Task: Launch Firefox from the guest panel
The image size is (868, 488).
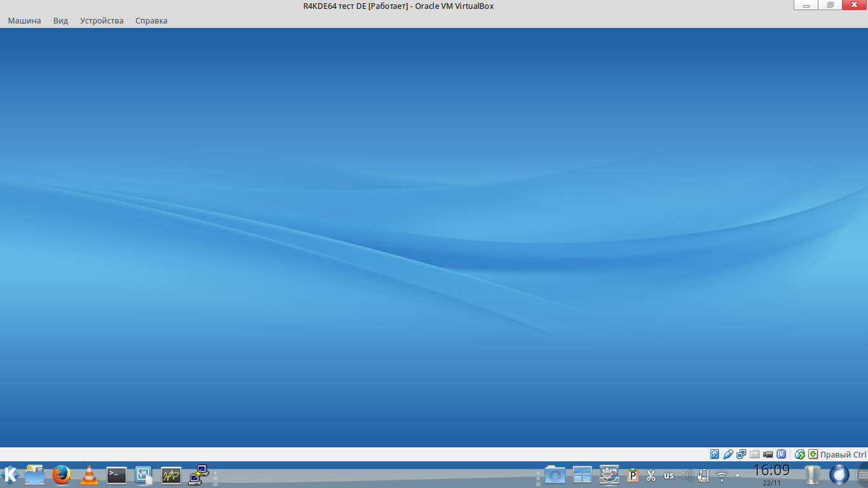Action: coord(62,475)
